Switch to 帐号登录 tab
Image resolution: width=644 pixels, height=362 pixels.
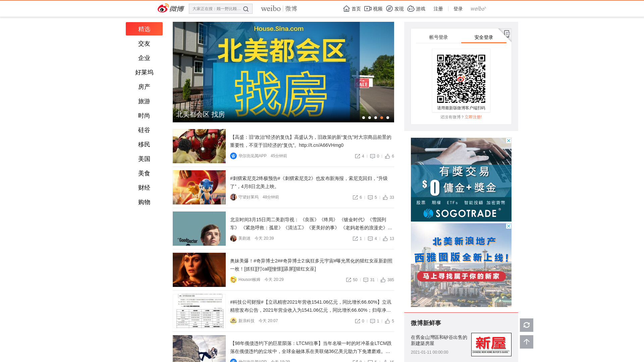(438, 37)
